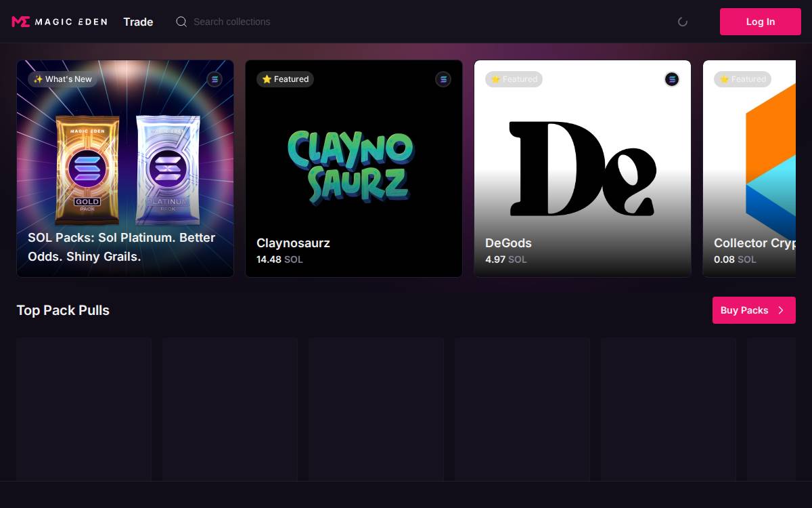Click the Buy Packs button

click(754, 310)
